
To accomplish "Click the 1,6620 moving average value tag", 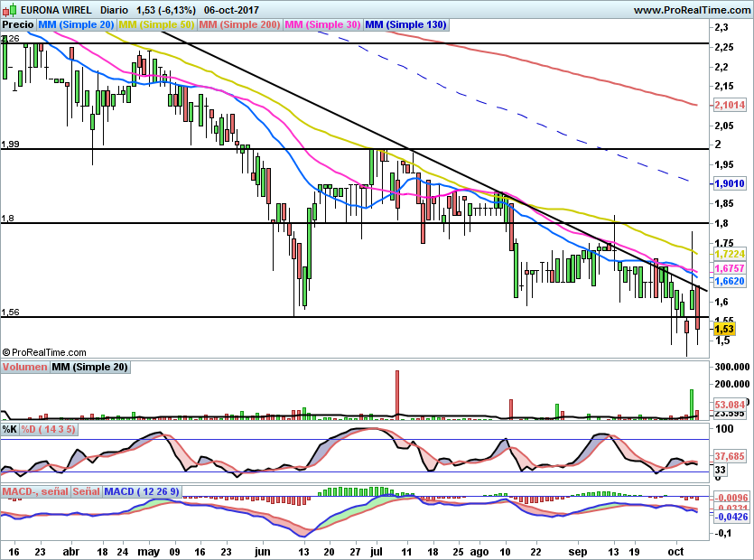I will pos(730,281).
